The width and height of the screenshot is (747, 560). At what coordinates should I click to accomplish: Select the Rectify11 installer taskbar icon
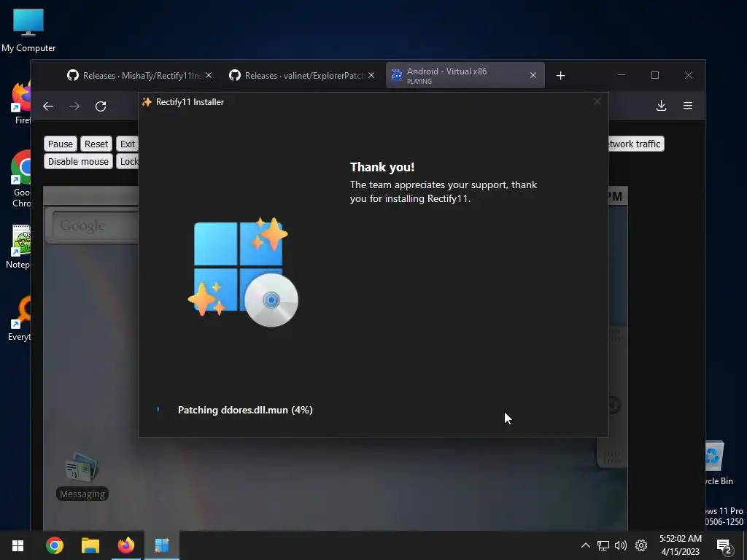[x=161, y=545]
